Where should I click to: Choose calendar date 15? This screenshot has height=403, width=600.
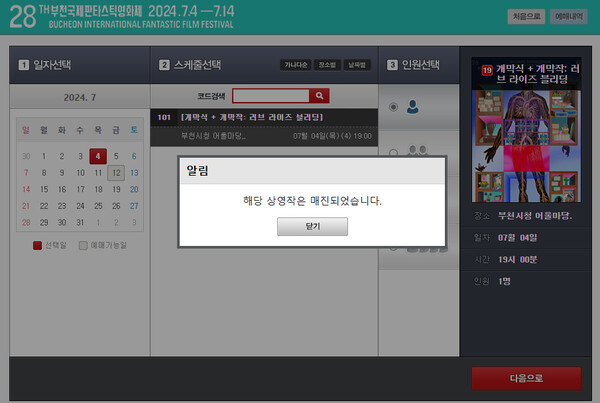pyautogui.click(x=44, y=189)
